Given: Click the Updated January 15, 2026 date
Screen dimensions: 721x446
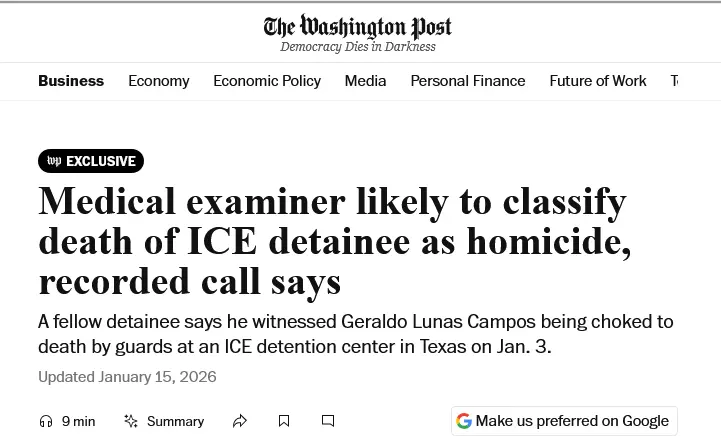Looking at the screenshot, I should tap(127, 377).
